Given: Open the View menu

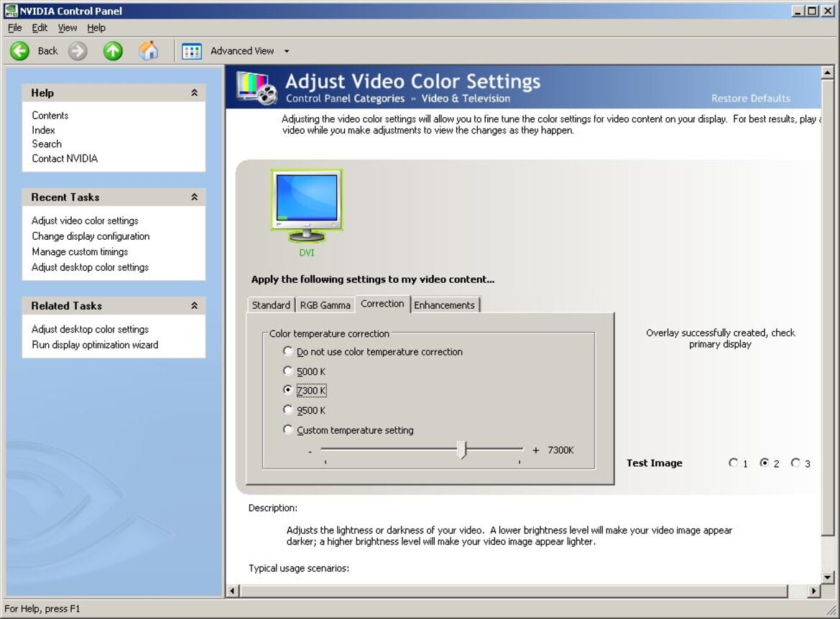Looking at the screenshot, I should click(x=68, y=28).
